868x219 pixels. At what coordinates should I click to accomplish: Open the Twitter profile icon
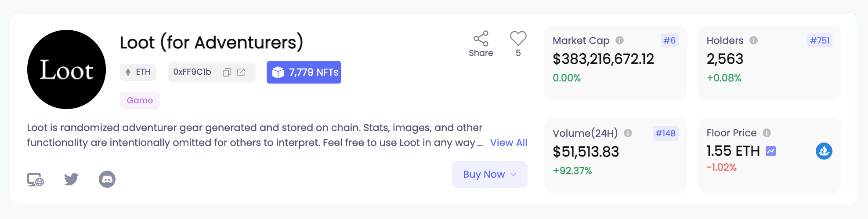pos(71,179)
